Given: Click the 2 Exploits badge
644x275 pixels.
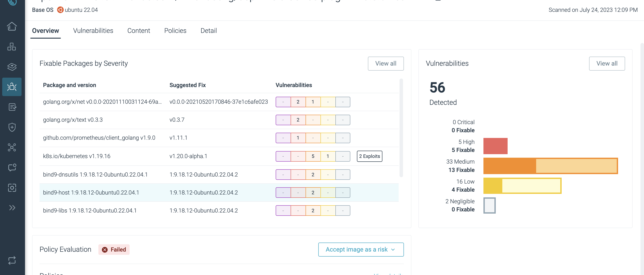Looking at the screenshot, I should [369, 156].
